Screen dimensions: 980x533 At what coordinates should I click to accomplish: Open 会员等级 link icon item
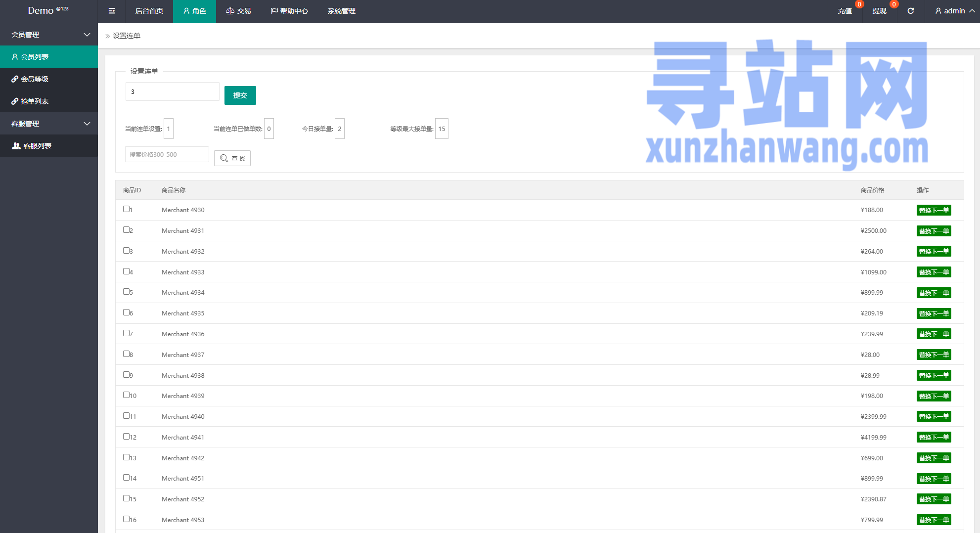pos(34,79)
